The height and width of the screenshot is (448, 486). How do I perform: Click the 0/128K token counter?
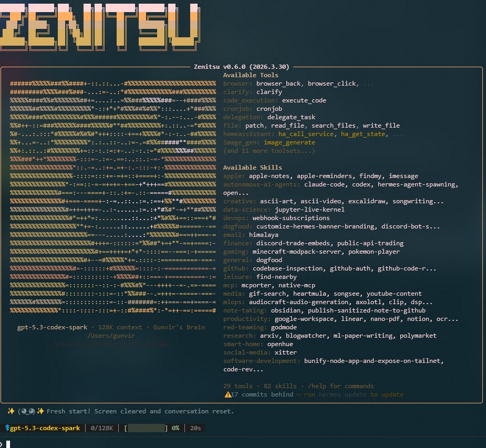101,428
